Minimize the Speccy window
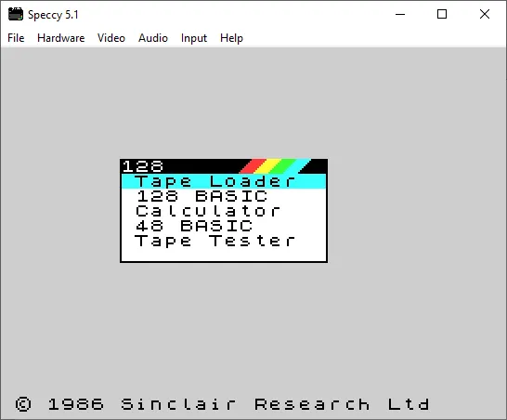The width and height of the screenshot is (507, 420). click(400, 14)
